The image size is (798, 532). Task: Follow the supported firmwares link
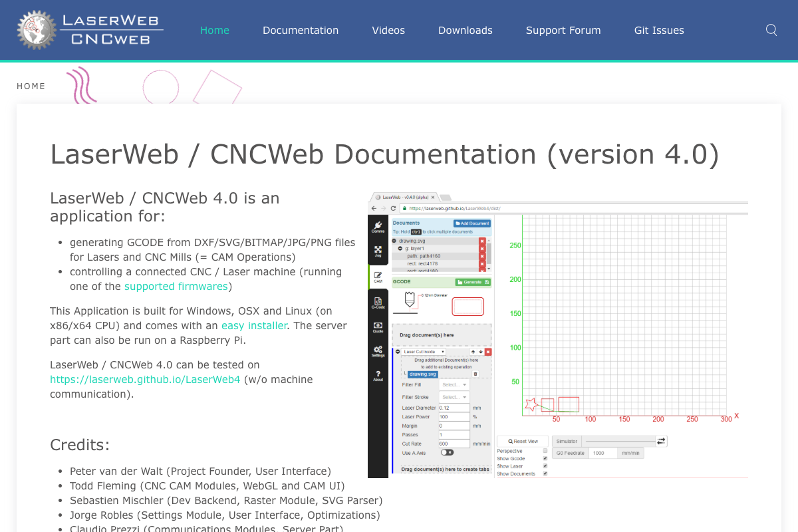[176, 286]
